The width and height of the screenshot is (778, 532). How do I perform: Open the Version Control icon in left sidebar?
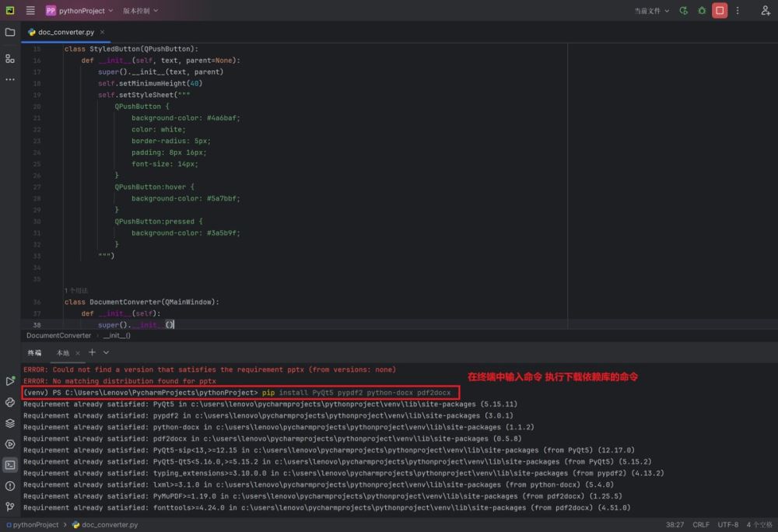click(9, 505)
